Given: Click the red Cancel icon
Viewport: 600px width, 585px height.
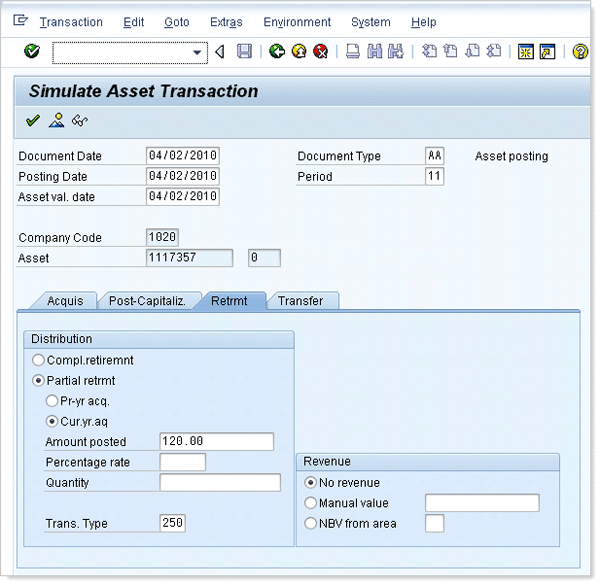Looking at the screenshot, I should [320, 52].
